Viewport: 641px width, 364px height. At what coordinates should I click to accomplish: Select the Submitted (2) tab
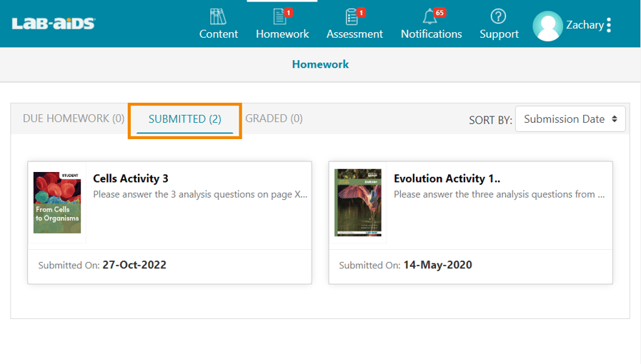184,119
